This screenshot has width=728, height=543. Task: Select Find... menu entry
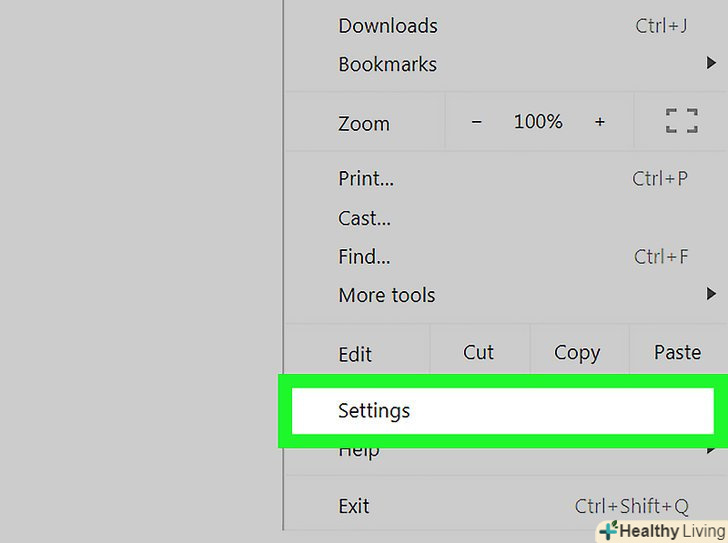point(364,257)
